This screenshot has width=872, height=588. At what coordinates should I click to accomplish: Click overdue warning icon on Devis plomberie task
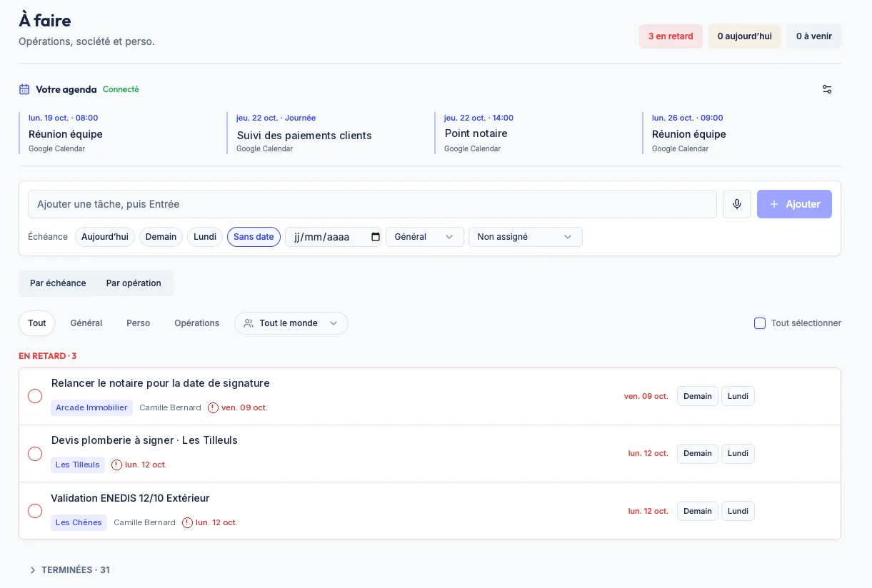pyautogui.click(x=116, y=465)
